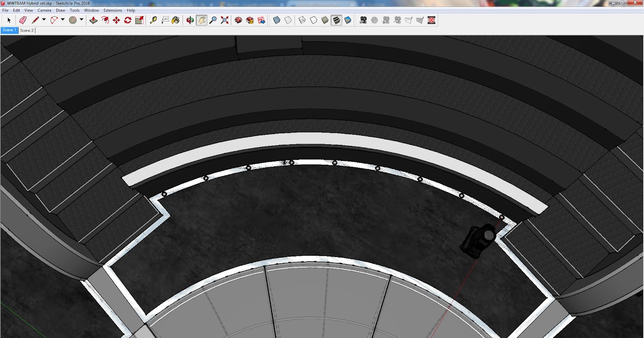Select the Offset tool
The width and height of the screenshot is (644, 338).
pyautogui.click(x=105, y=20)
